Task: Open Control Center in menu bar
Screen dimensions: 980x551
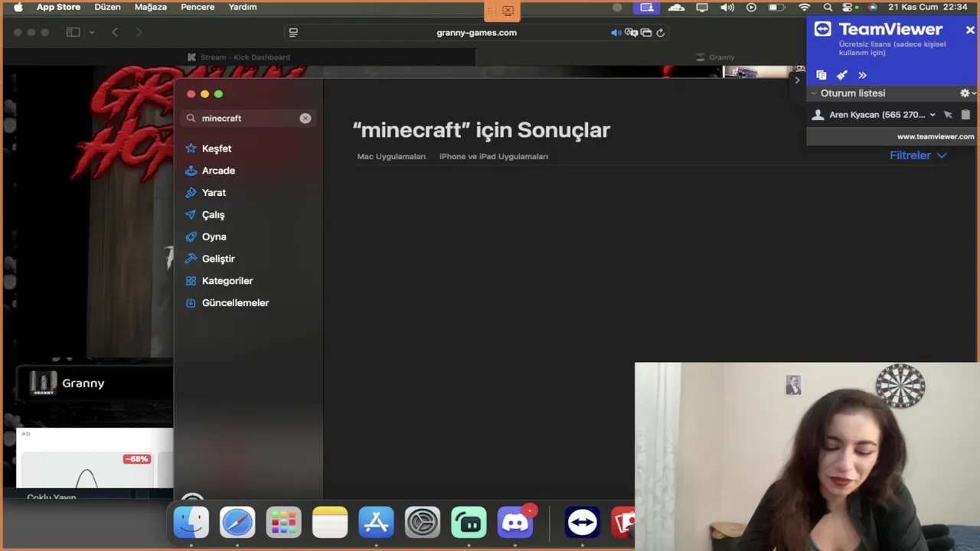Action: [849, 7]
